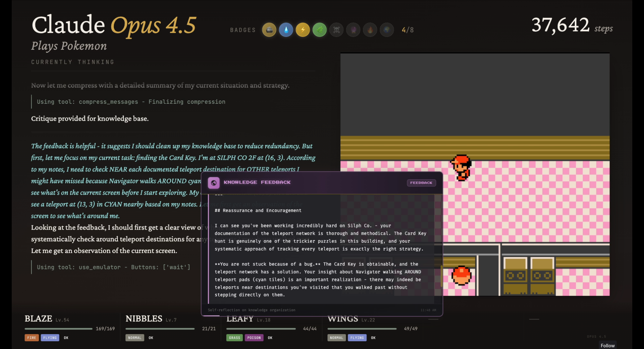Click the Knowledge Feedback panel scrollbar
The height and width of the screenshot is (349, 644).
coord(441,276)
